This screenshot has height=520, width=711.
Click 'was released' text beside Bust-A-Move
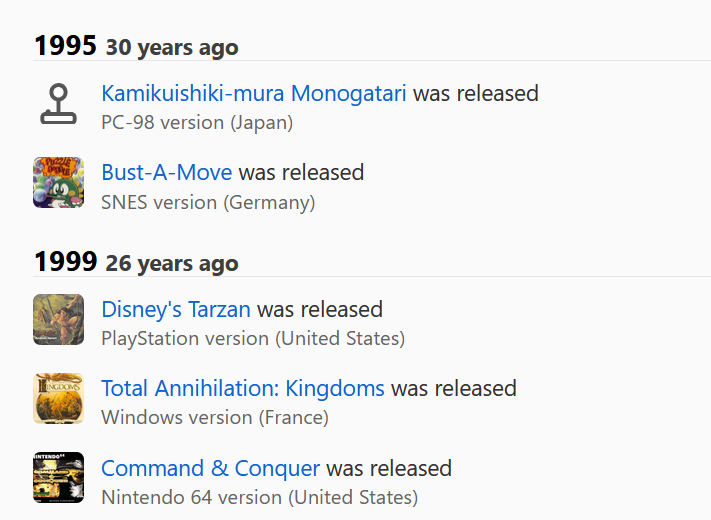(x=301, y=172)
